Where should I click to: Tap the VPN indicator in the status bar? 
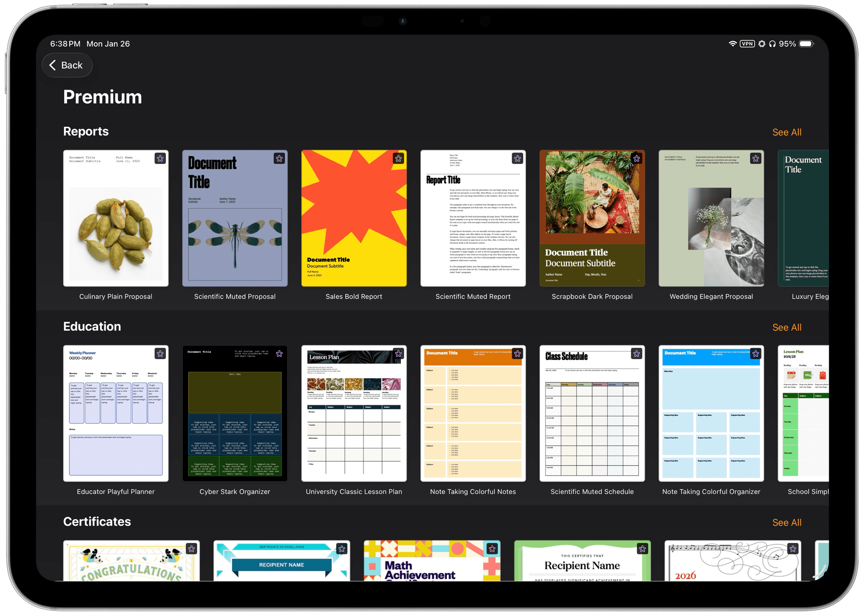click(747, 44)
